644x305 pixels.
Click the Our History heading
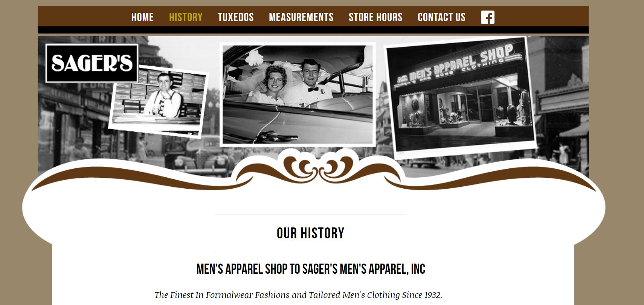coord(311,233)
